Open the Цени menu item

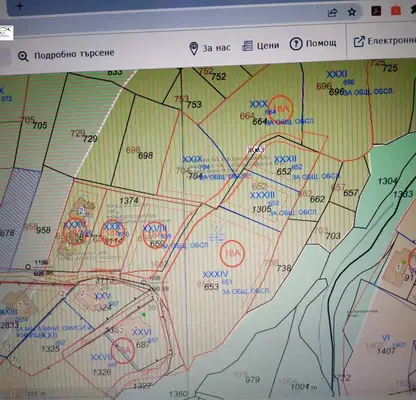pyautogui.click(x=268, y=45)
